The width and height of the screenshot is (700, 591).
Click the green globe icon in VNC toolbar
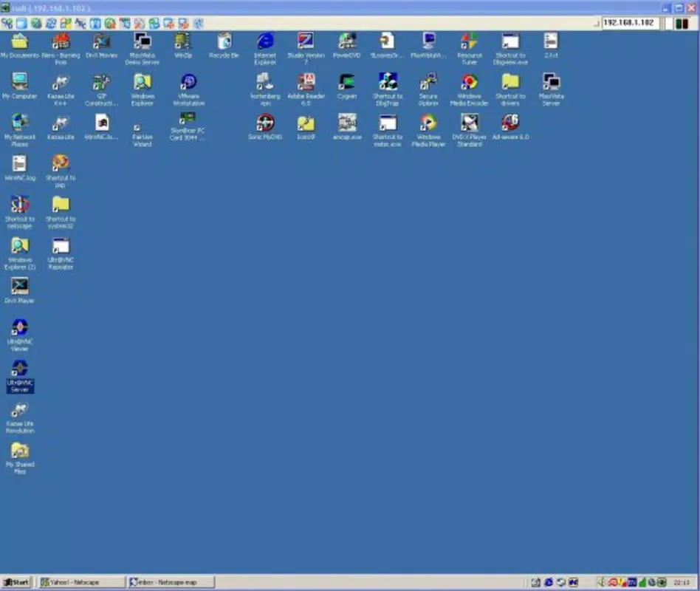pyautogui.click(x=36, y=23)
